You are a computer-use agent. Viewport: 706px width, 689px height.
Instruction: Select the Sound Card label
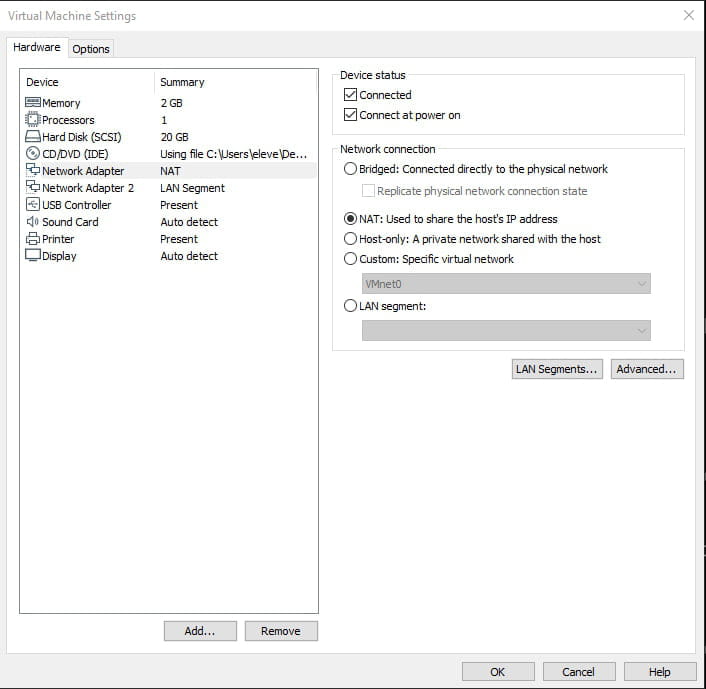[x=70, y=222]
